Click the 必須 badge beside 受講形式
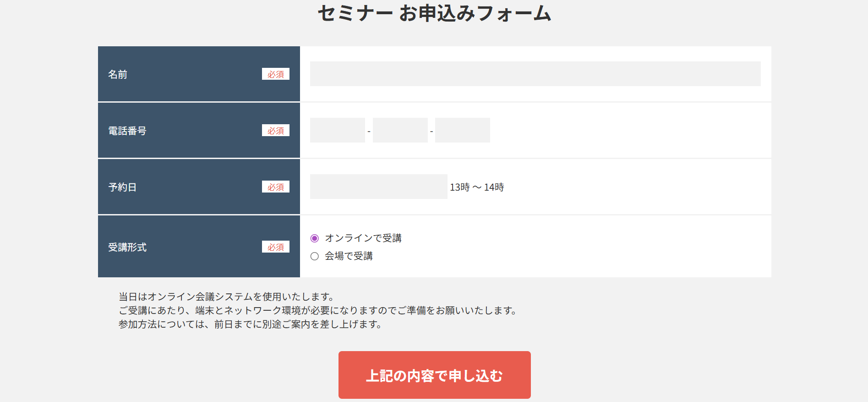Image resolution: width=868 pixels, height=402 pixels. tap(275, 247)
